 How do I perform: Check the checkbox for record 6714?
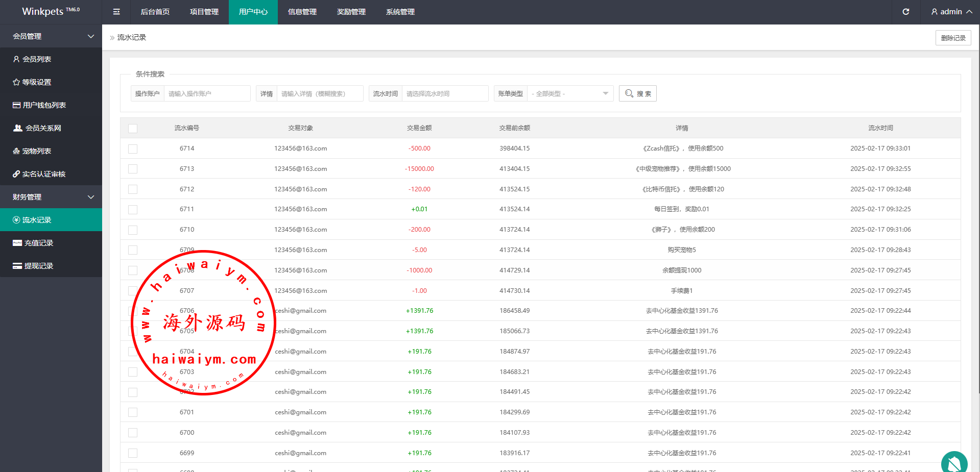coord(133,149)
